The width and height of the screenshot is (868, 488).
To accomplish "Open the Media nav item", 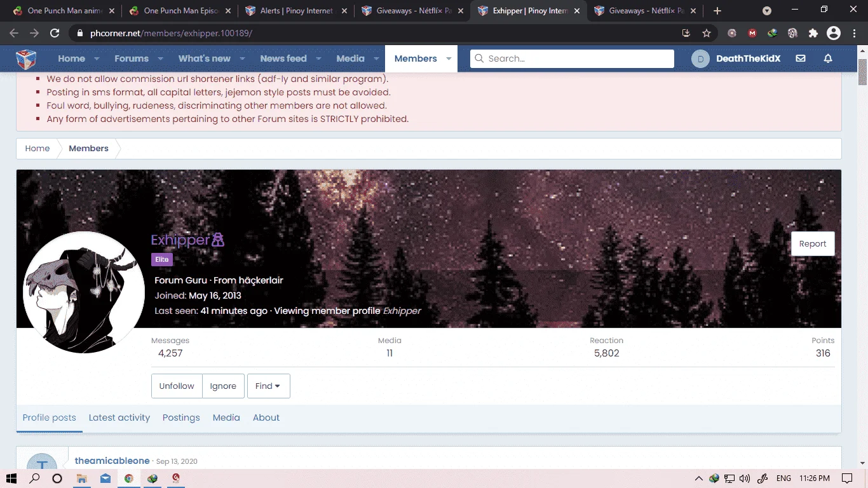I will point(350,58).
